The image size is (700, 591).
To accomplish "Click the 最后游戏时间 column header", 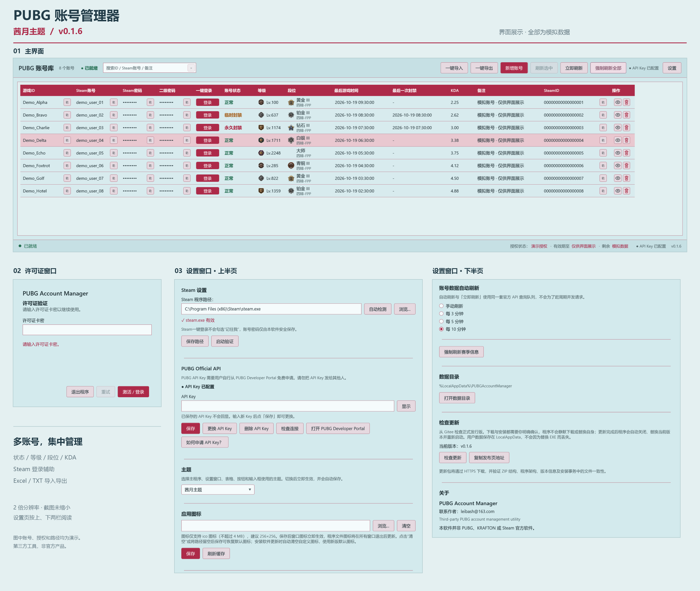I will point(346,90).
